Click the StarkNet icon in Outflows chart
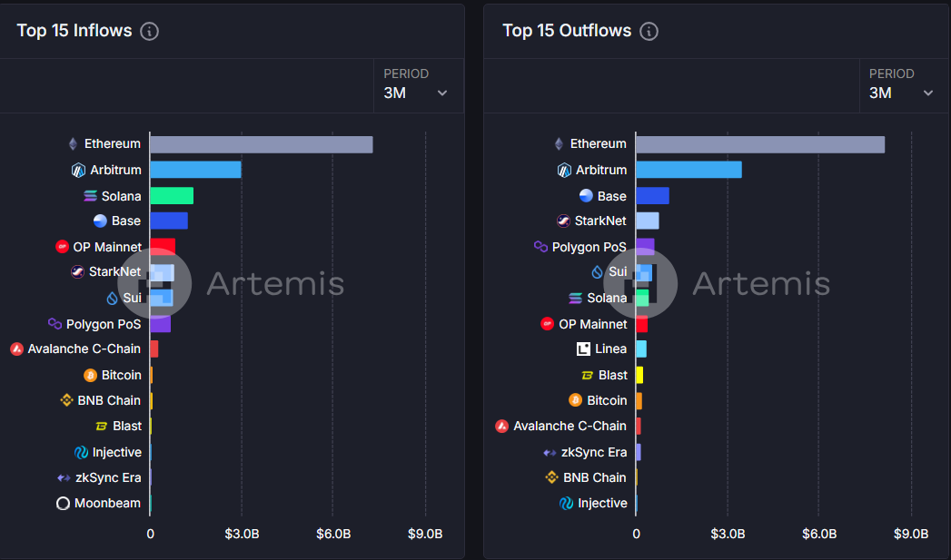 [563, 221]
